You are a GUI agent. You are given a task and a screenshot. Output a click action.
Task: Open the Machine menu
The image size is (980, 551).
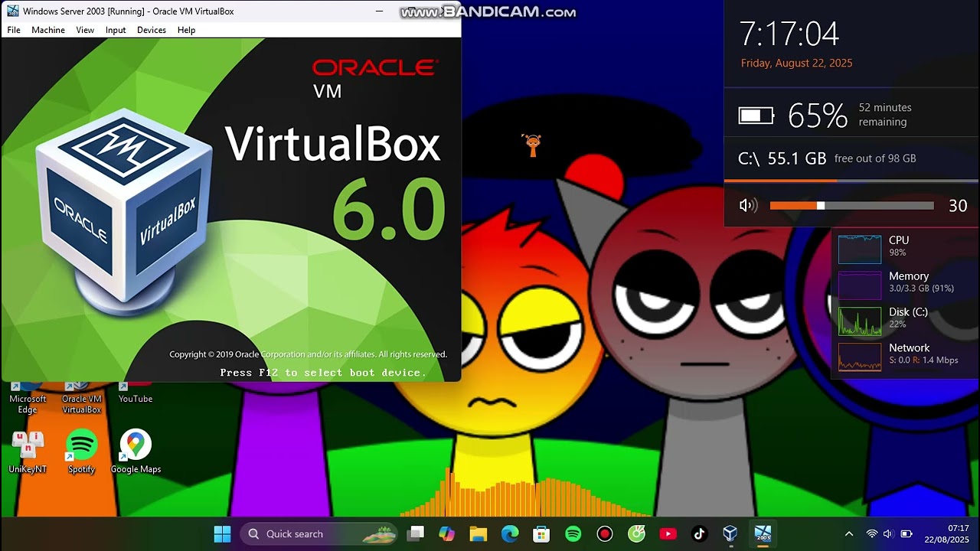(x=48, y=30)
